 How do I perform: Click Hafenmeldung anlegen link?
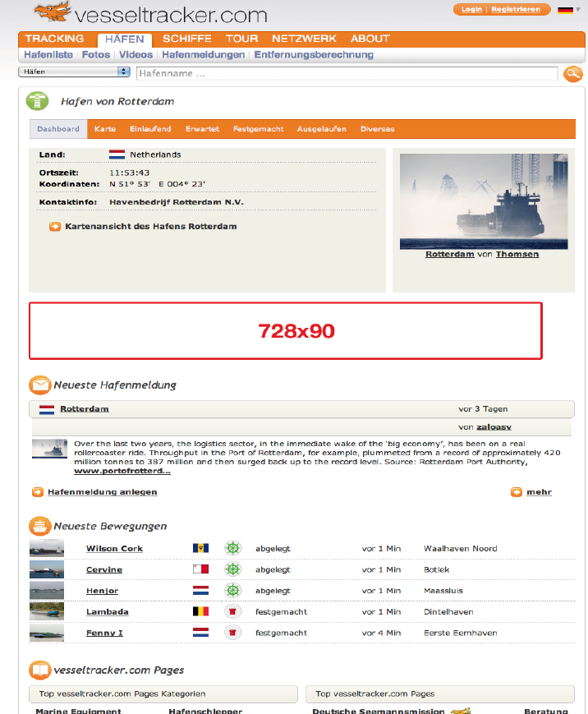click(103, 492)
